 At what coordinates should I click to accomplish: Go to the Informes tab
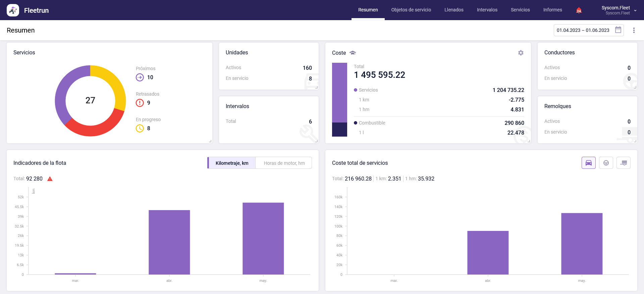point(552,10)
